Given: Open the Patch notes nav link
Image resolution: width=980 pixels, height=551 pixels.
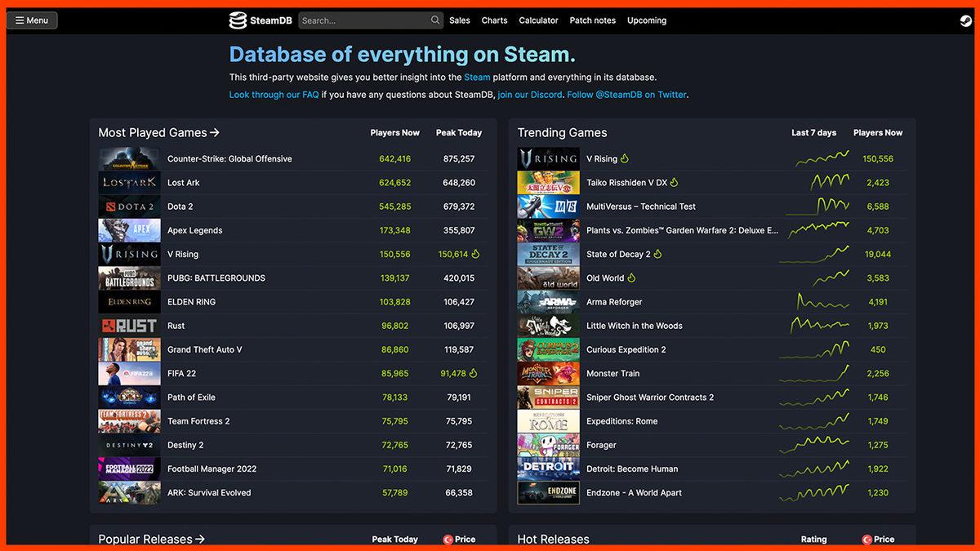Looking at the screenshot, I should click(592, 20).
